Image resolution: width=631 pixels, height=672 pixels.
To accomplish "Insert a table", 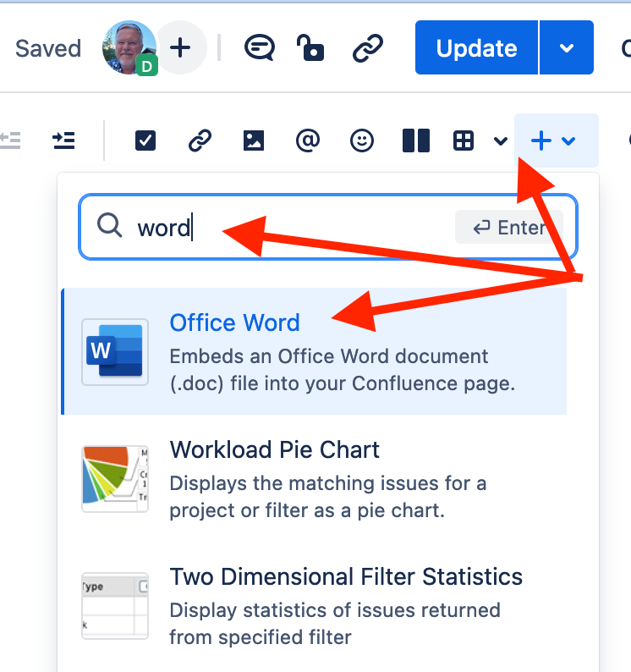I will [464, 140].
